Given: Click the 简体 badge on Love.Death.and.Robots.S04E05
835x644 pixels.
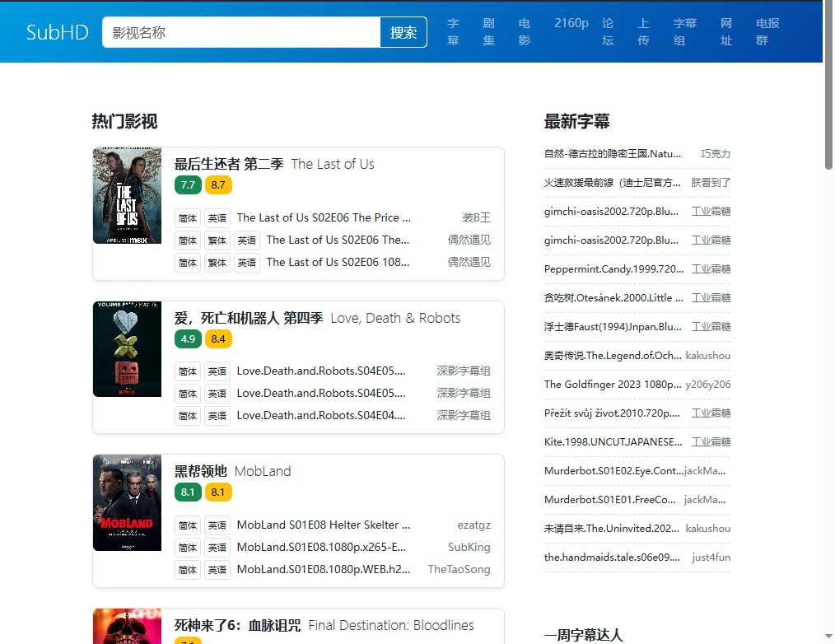Looking at the screenshot, I should [x=187, y=371].
